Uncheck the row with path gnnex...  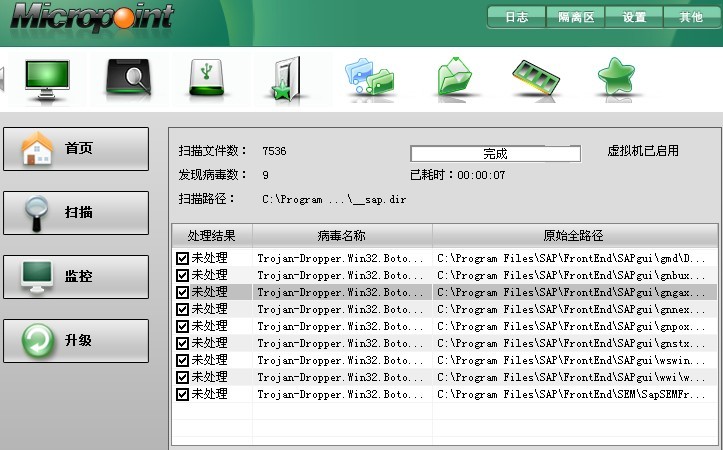[183, 309]
